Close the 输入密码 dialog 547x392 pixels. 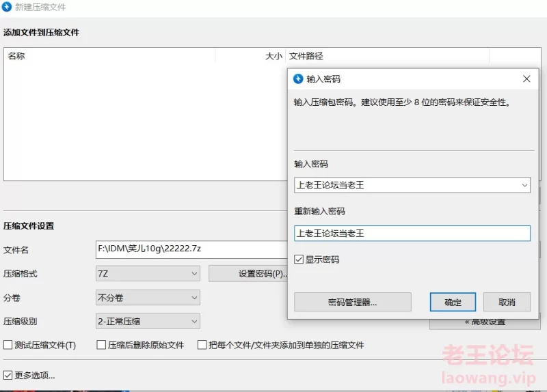coord(526,79)
